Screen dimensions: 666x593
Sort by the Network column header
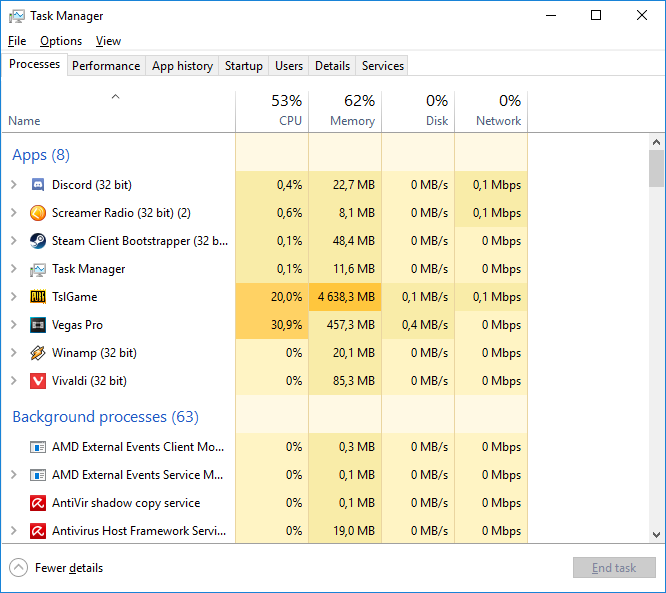click(491, 112)
